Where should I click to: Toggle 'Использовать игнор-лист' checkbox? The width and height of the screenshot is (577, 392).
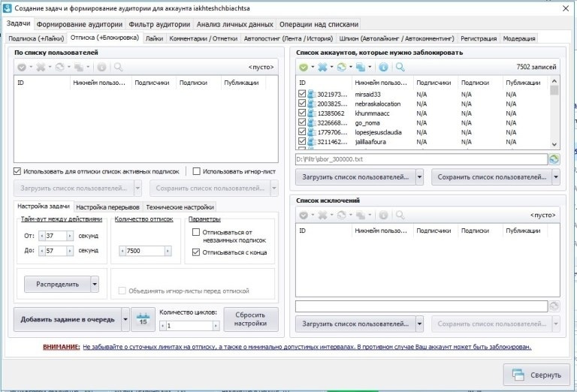click(x=197, y=171)
